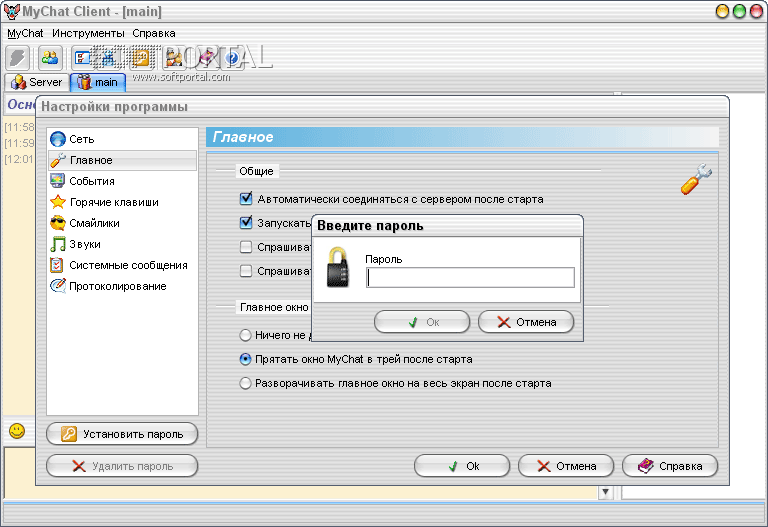This screenshot has height=527, width=768.
Task: Toggle the Запускать checkbox
Action: coord(246,223)
